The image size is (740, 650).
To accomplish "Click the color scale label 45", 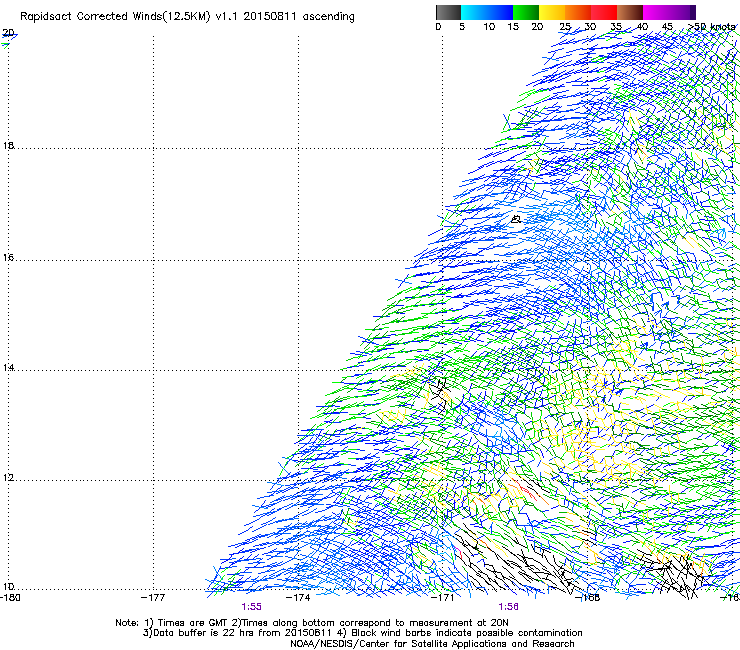I will click(667, 27).
